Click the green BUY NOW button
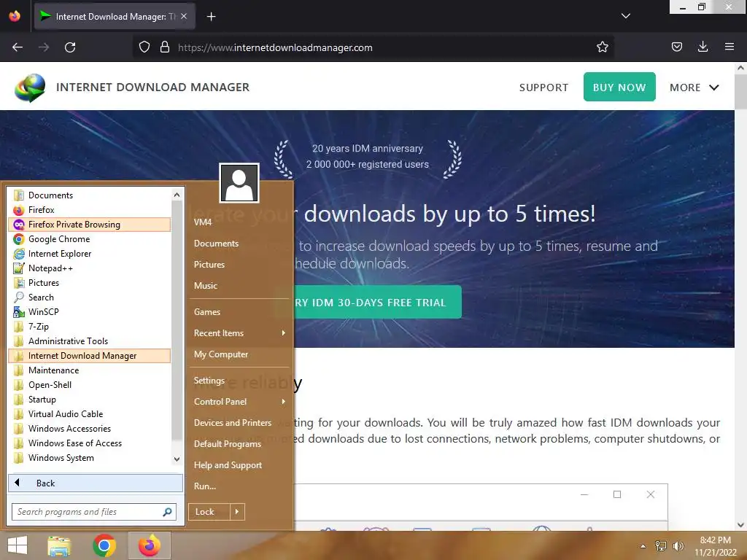The height and width of the screenshot is (560, 747). click(619, 87)
